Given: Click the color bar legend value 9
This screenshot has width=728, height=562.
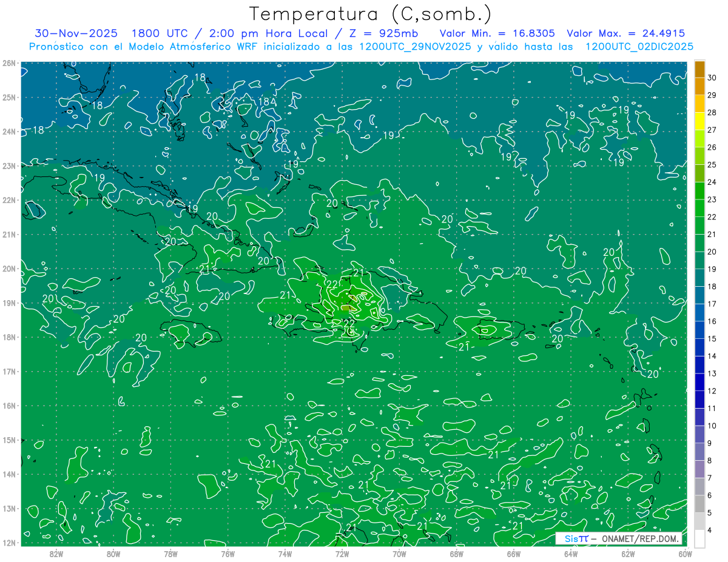Looking at the screenshot, I should pyautogui.click(x=711, y=443).
